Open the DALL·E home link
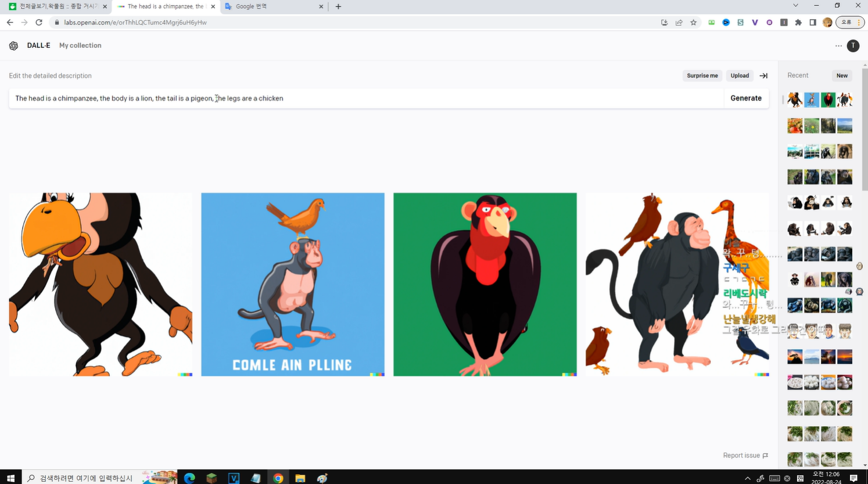The height and width of the screenshot is (484, 868). [x=38, y=45]
